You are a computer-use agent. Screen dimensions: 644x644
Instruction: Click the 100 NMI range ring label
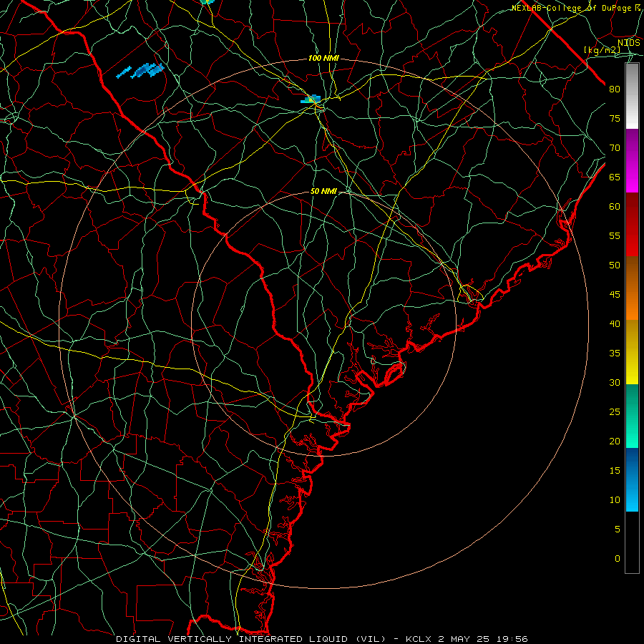(x=323, y=59)
